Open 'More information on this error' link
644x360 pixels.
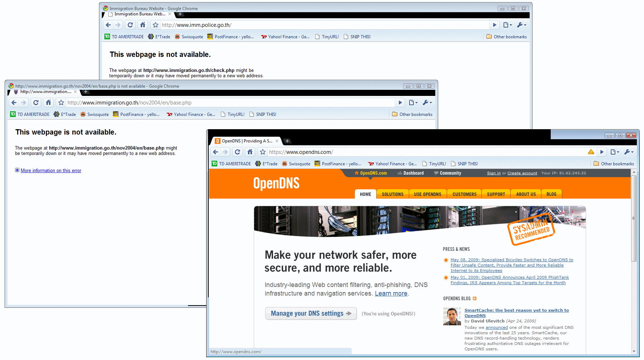click(x=51, y=171)
